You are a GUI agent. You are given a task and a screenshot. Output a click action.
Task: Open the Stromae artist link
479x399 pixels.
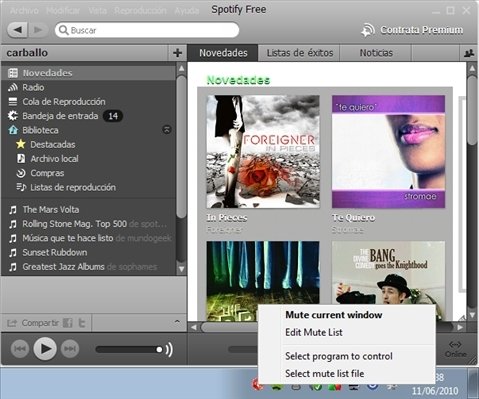click(348, 230)
